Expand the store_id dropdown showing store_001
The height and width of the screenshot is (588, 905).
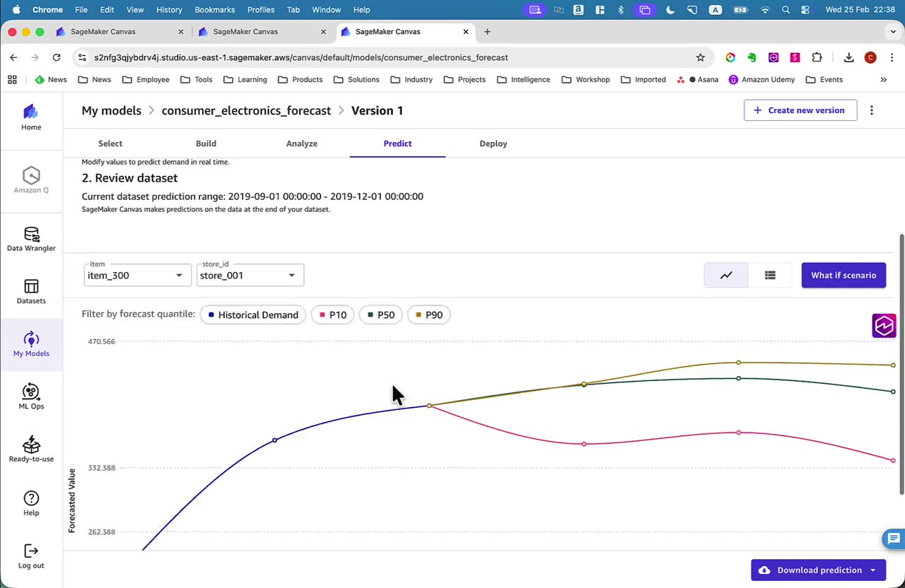coord(250,275)
